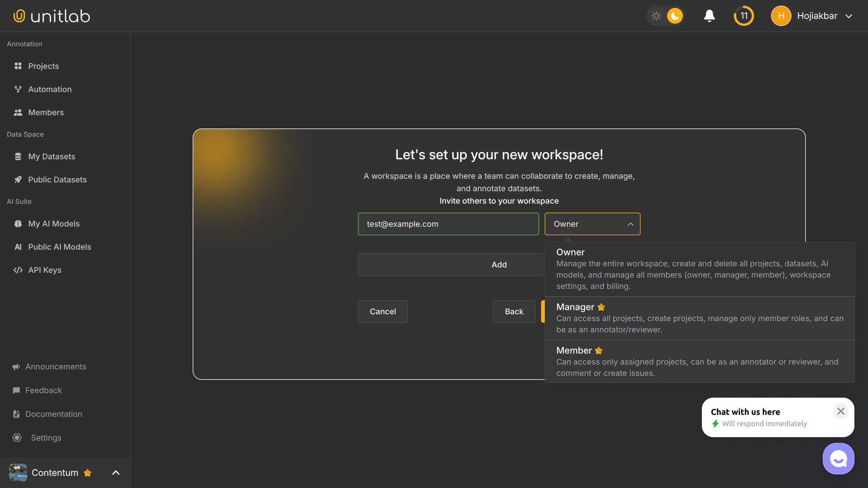Close the Chat with us popup
868x488 pixels.
click(841, 411)
